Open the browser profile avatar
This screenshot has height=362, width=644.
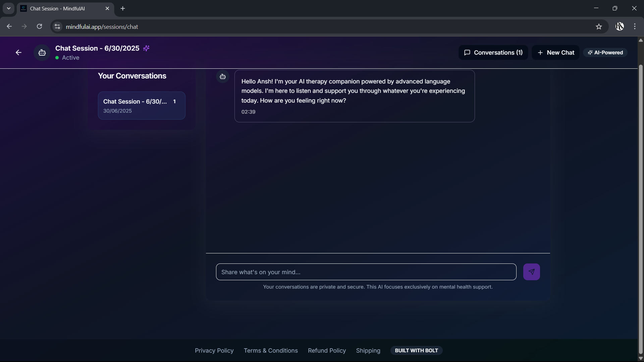(620, 26)
